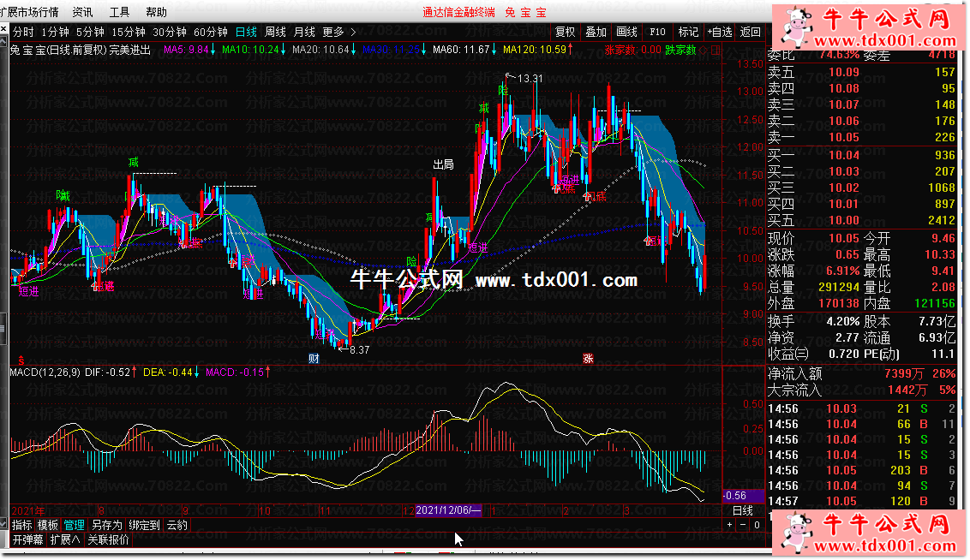This screenshot has width=970, height=560.
Task: Click the MA20: 10.64 indicator value
Action: tap(320, 50)
